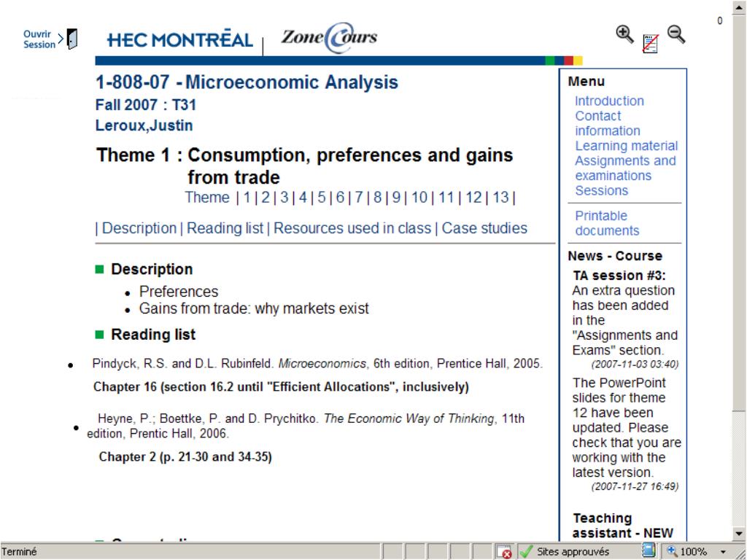Click the 'Chapter 16 (section 16.2...' text
The image size is (747, 560).
point(281,386)
